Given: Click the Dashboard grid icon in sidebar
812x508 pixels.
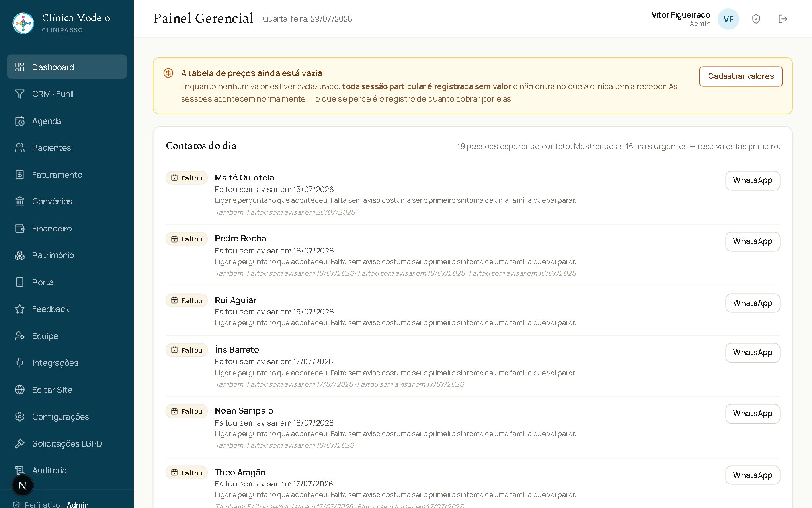Looking at the screenshot, I should coord(20,67).
